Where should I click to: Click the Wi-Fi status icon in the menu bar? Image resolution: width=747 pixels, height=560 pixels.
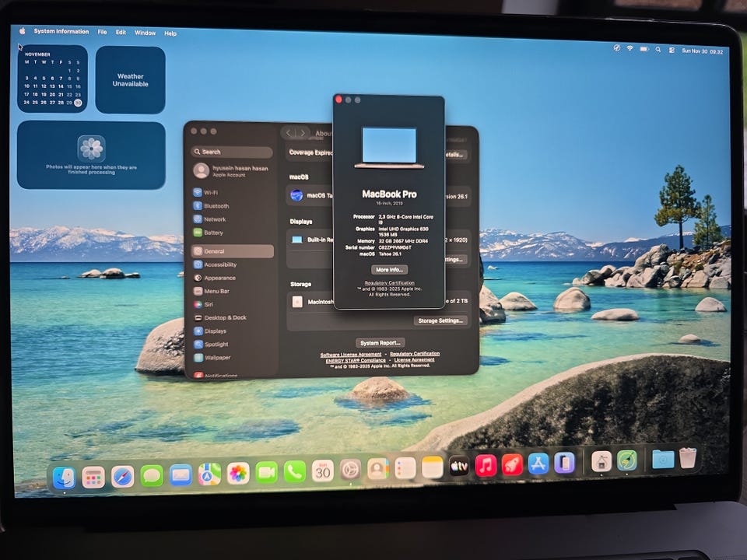click(x=630, y=48)
